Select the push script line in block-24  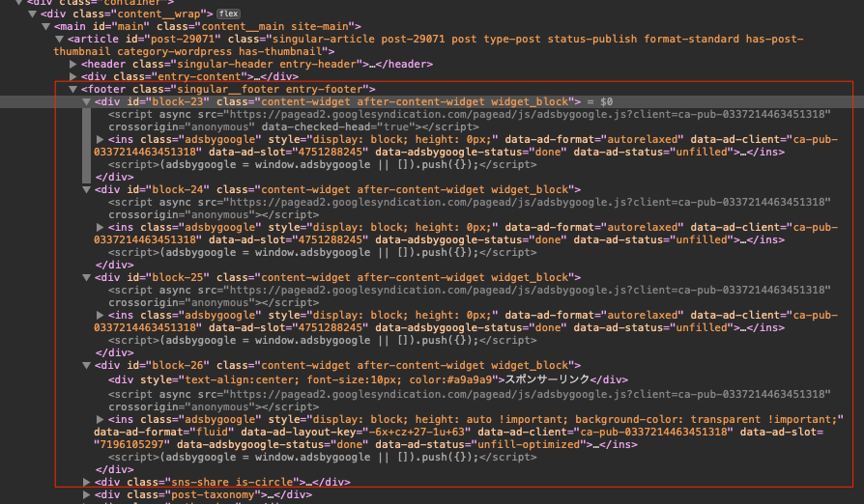click(323, 253)
